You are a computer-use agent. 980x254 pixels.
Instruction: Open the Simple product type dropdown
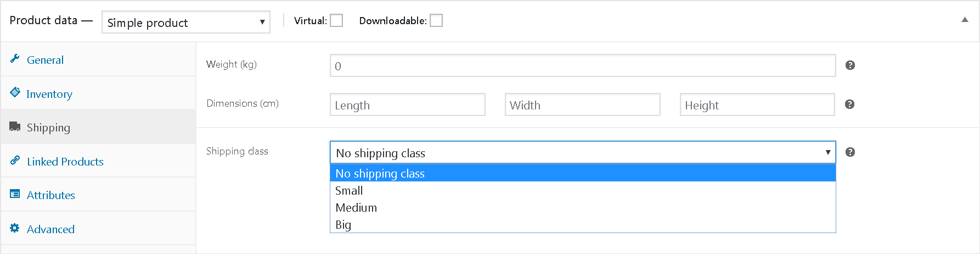coord(186,23)
